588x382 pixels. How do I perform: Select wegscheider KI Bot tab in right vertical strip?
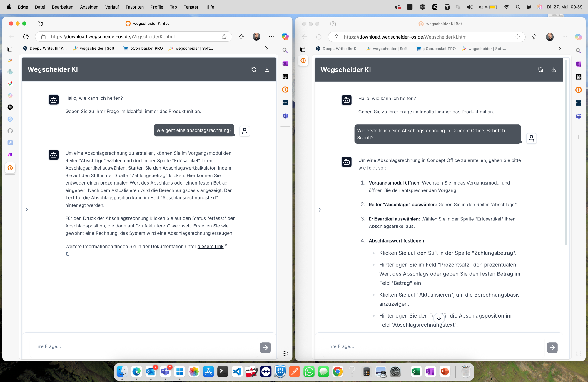click(303, 61)
